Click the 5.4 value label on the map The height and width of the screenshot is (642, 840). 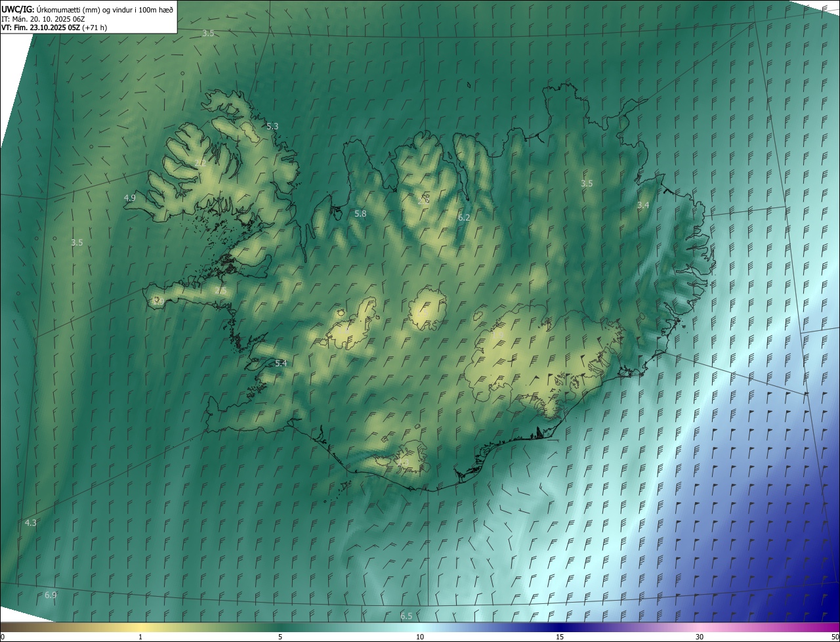click(281, 363)
